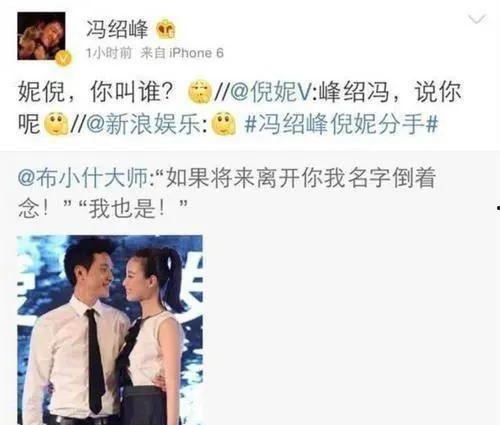The image size is (500, 425).
Task: Tap the orange verified V badge
Action: pyautogui.click(x=64, y=59)
